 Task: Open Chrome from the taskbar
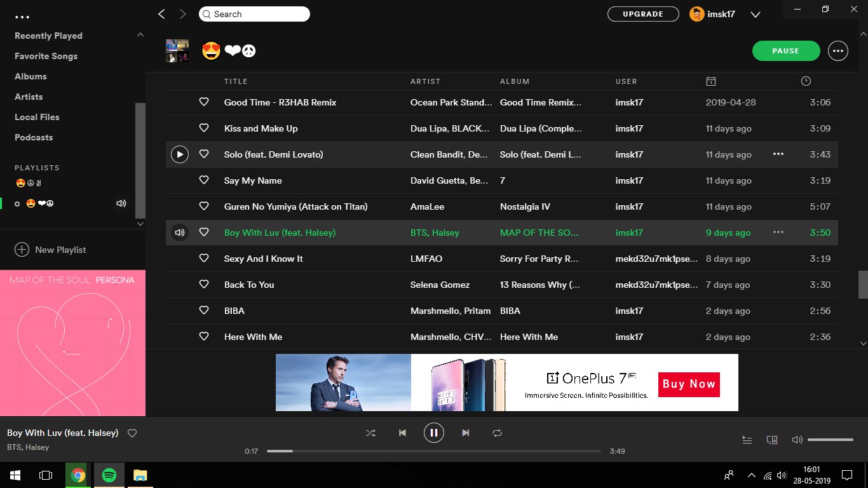point(78,475)
